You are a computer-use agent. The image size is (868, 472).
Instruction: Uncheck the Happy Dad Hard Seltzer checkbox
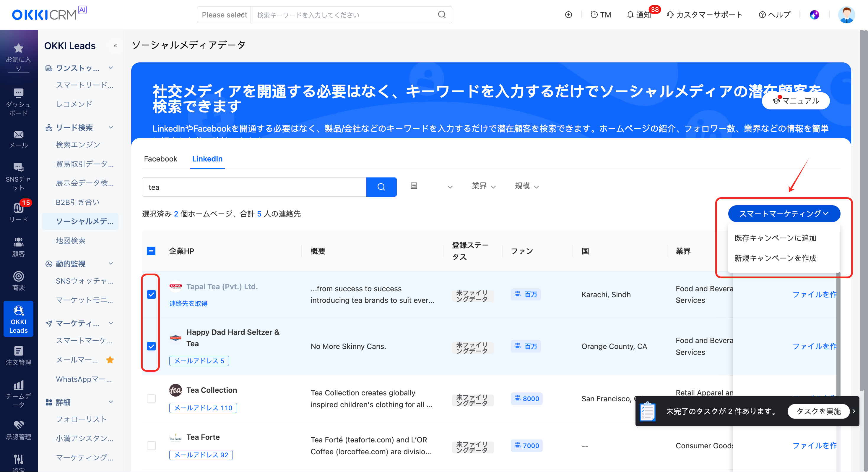[x=151, y=346]
